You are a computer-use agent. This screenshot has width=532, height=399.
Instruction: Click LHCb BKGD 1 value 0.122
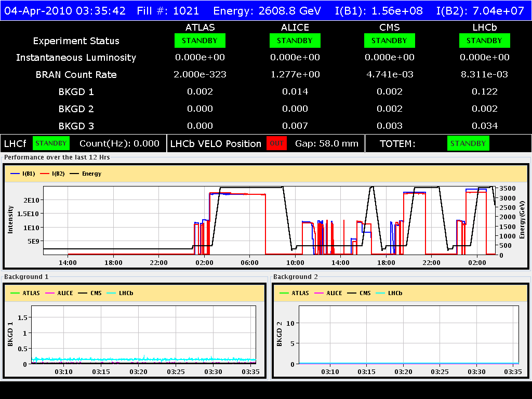(x=485, y=91)
